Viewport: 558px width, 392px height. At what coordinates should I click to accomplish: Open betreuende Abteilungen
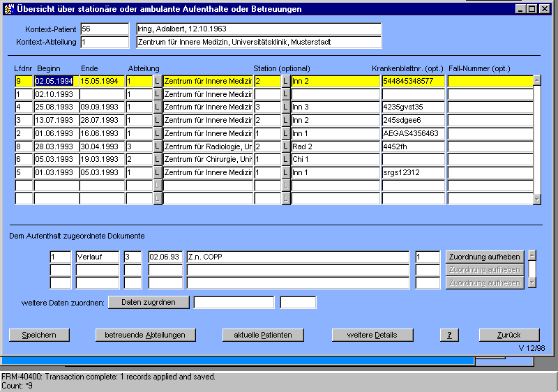(x=145, y=335)
